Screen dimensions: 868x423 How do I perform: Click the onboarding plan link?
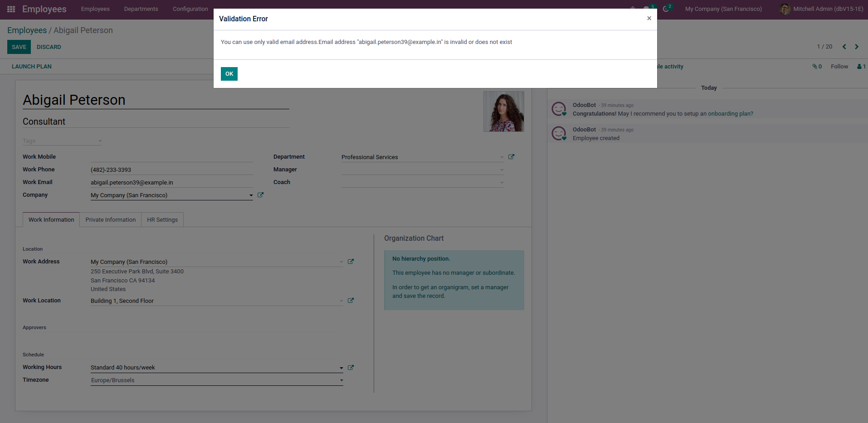730,114
